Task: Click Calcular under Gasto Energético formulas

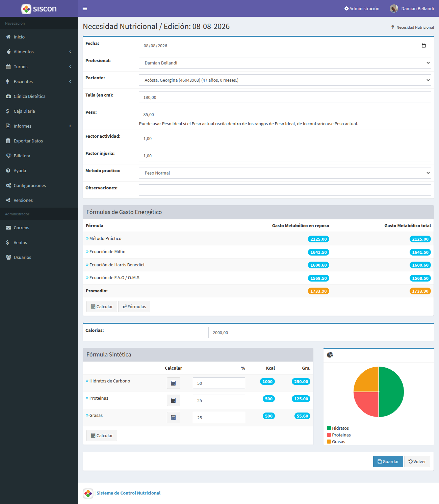Action: [x=102, y=307]
